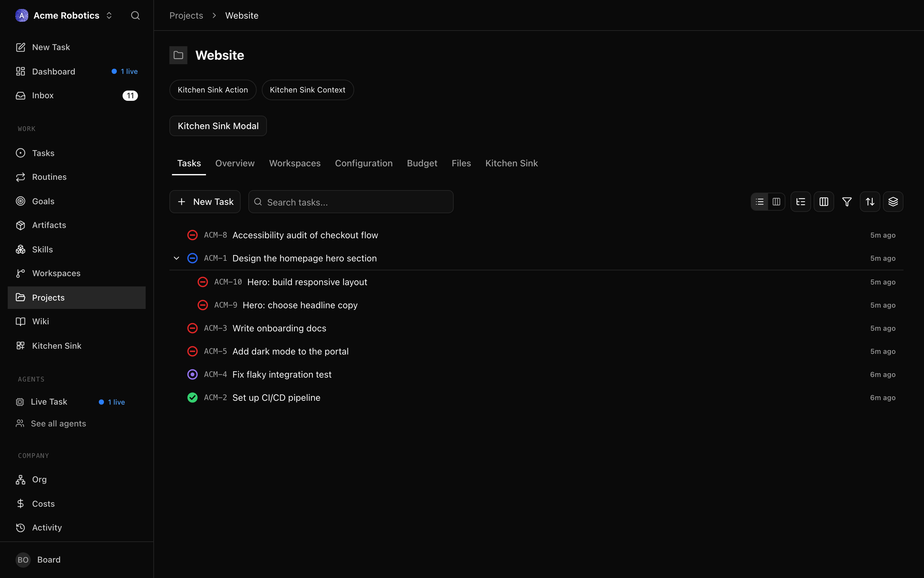Open the Org page
This screenshot has height=578, width=924.
pyautogui.click(x=76, y=479)
